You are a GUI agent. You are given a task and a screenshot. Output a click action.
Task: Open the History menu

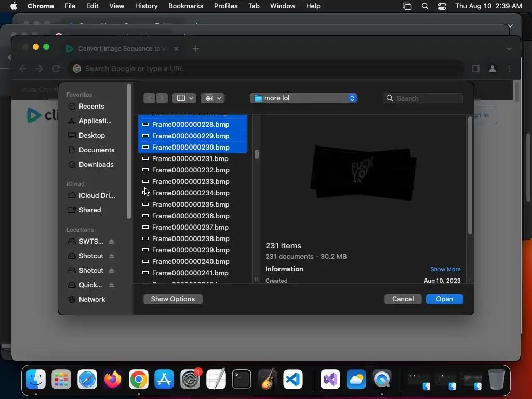[x=146, y=6]
